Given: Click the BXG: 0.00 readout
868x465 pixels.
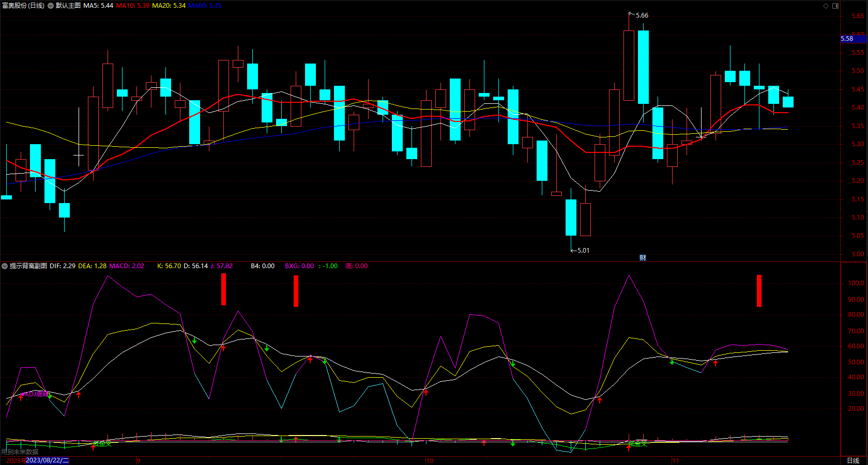Looking at the screenshot, I should (x=299, y=266).
